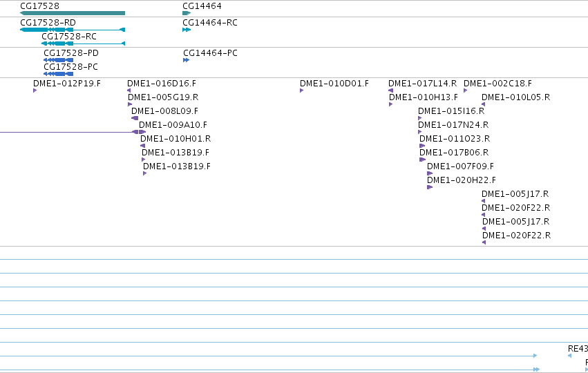This screenshot has height=373, width=588.
Task: Click the CG14464 gene arrow glyph
Action: 187,13
